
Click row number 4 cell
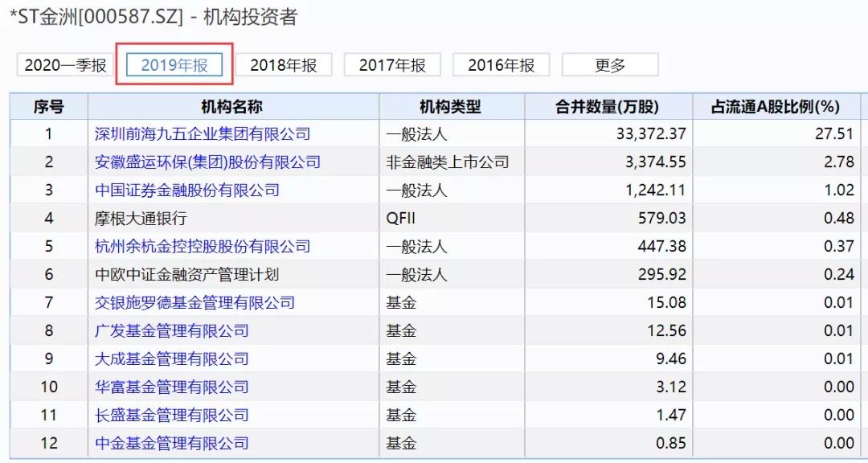coord(49,218)
